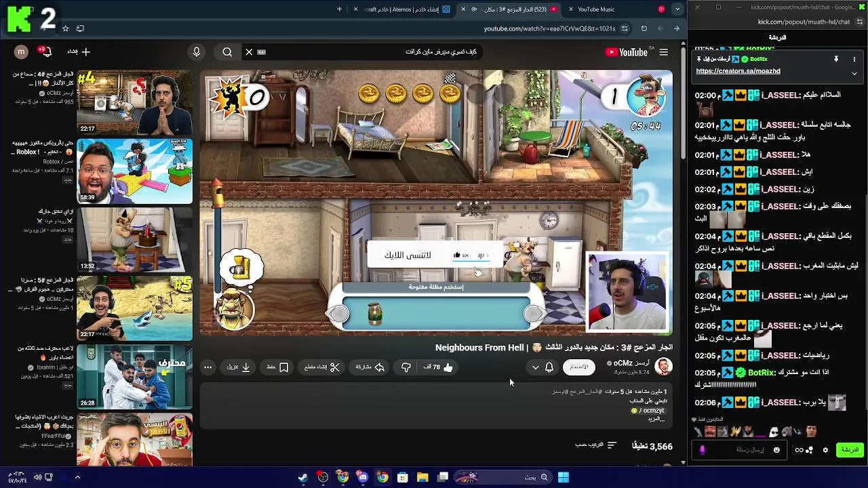Dislike the video with thumbs down
The image size is (868, 488).
[x=406, y=367]
